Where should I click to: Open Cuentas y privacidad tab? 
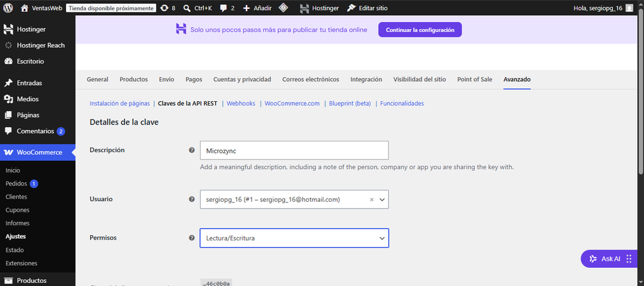click(242, 79)
